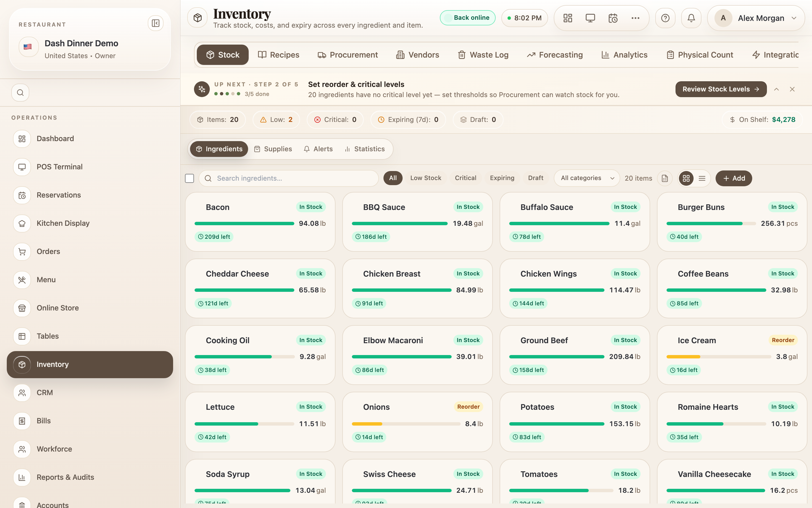The height and width of the screenshot is (508, 812).
Task: Click the export document icon near 20 items
Action: point(665,178)
